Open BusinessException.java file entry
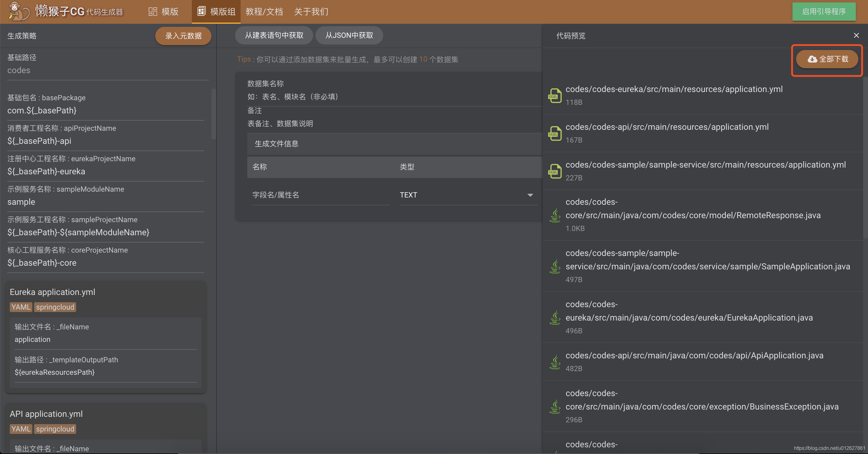The width and height of the screenshot is (868, 454). point(703,407)
